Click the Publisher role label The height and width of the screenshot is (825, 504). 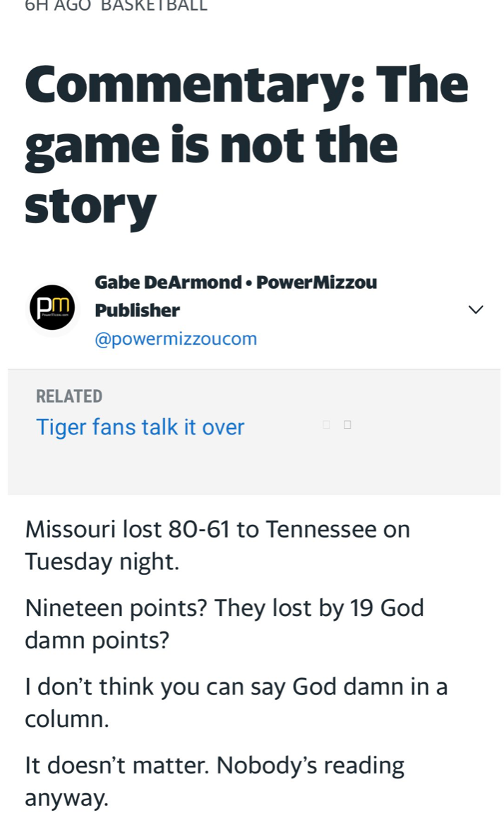click(x=138, y=310)
